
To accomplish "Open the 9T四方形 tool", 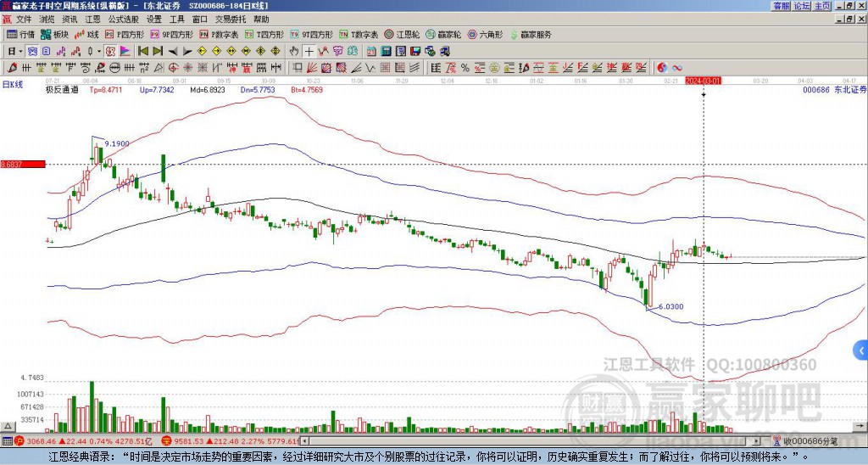I will (x=312, y=34).
